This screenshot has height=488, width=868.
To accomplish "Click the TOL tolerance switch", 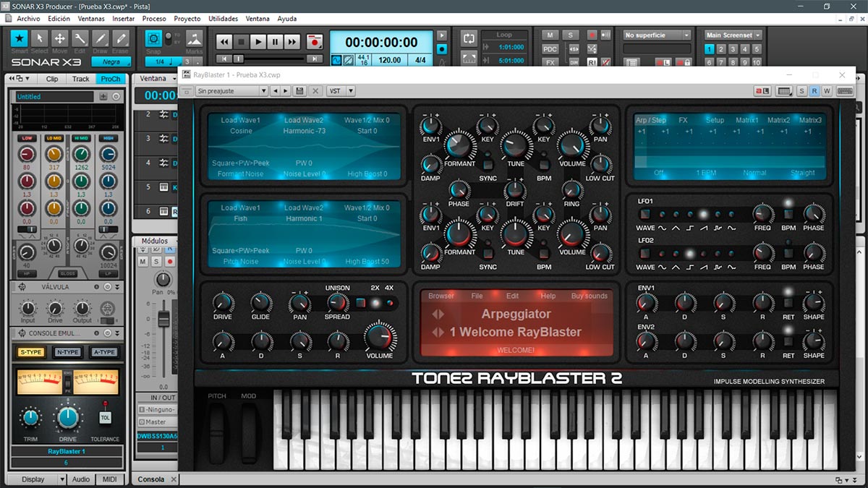I will 105,418.
